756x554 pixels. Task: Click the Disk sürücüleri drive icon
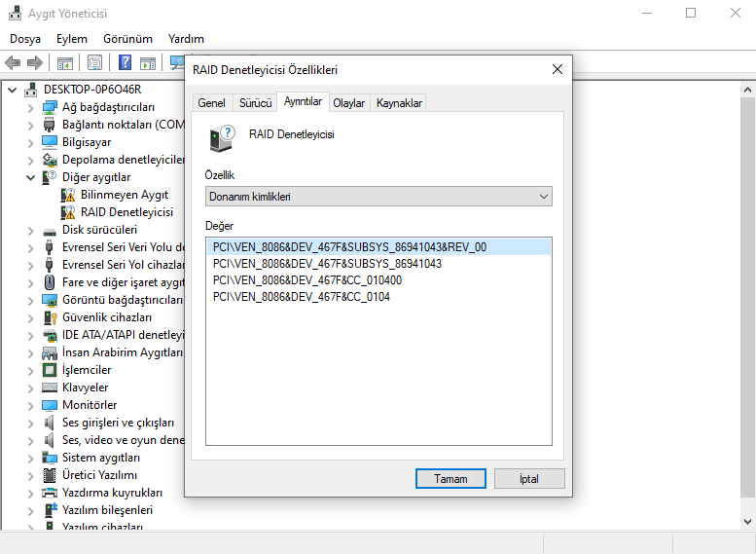pos(50,231)
